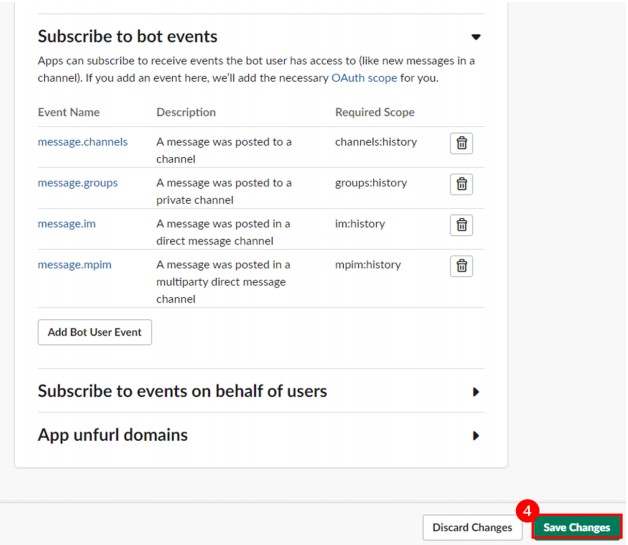Screen dimensions: 628x545
Task: Click the Event Name column header
Action: click(69, 112)
